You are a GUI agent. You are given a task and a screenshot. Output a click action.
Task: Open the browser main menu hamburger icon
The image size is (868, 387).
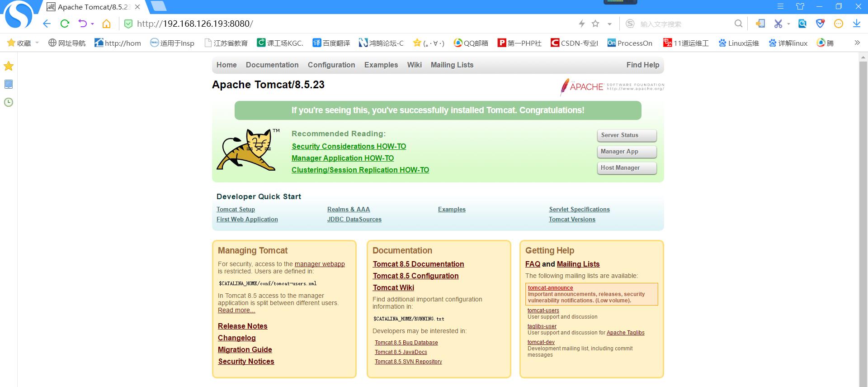click(780, 6)
